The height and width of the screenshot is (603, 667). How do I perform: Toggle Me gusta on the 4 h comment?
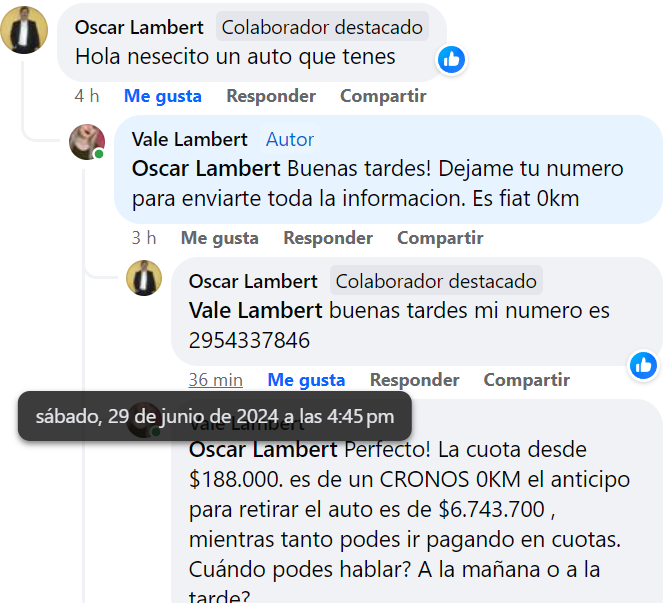(x=162, y=96)
